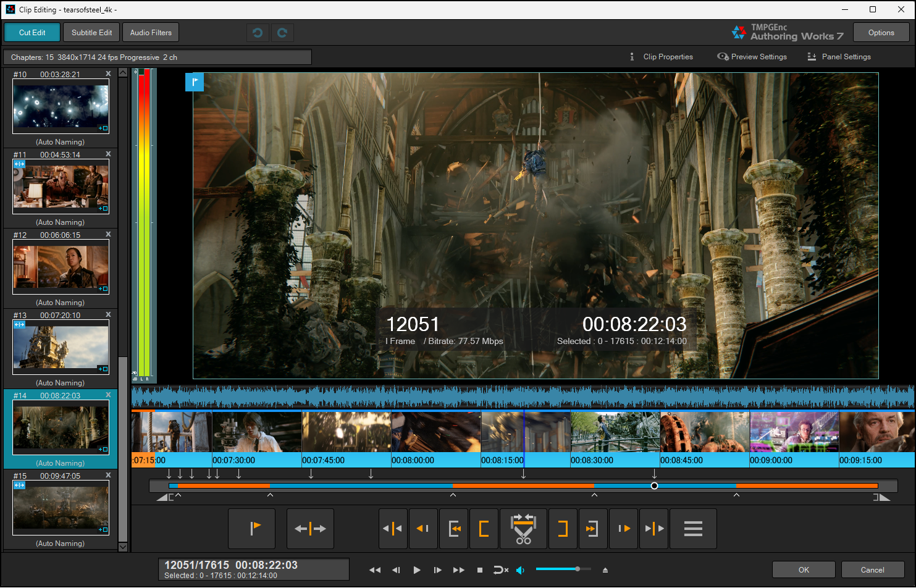Open Clip Properties

point(661,57)
